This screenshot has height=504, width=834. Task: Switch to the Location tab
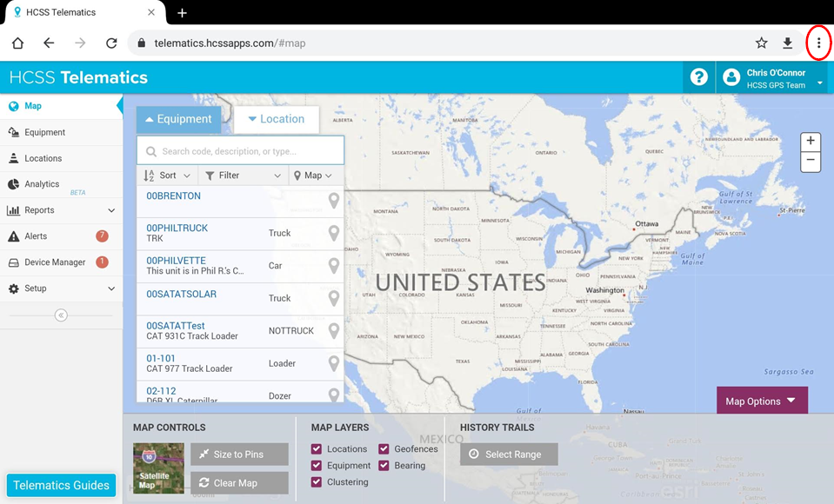pos(277,118)
